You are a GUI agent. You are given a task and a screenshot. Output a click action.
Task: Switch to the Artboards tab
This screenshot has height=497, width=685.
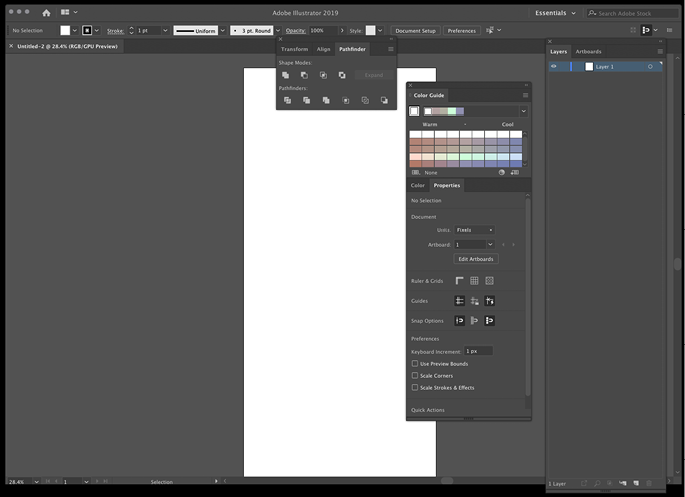coord(588,51)
